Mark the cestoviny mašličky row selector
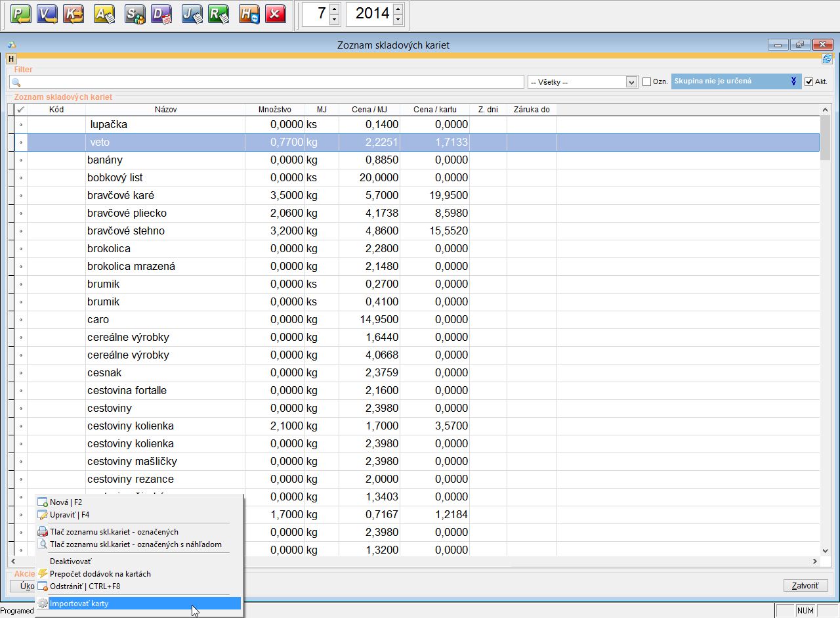This screenshot has width=840, height=618. (x=21, y=461)
